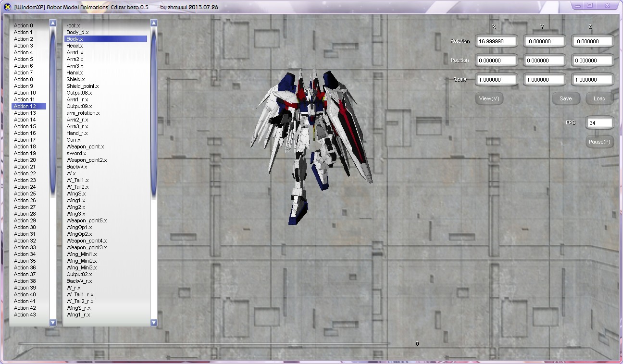Select Hand_r.x in the parts list

tap(106, 133)
